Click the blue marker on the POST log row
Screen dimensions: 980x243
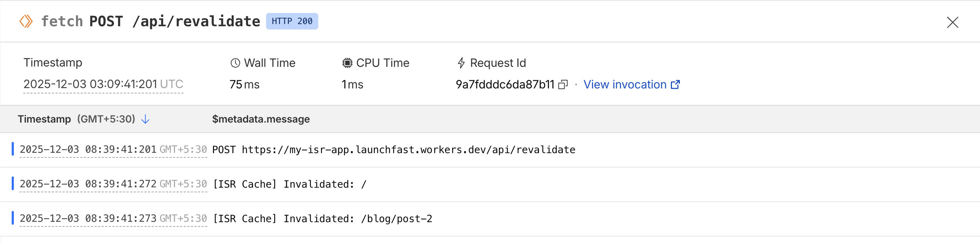[13, 150]
